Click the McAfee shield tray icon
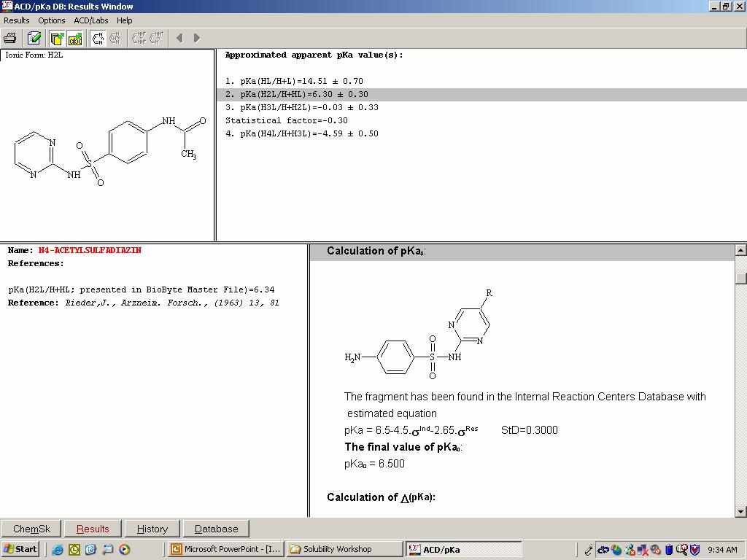This screenshot has height=560, width=747. (x=695, y=550)
